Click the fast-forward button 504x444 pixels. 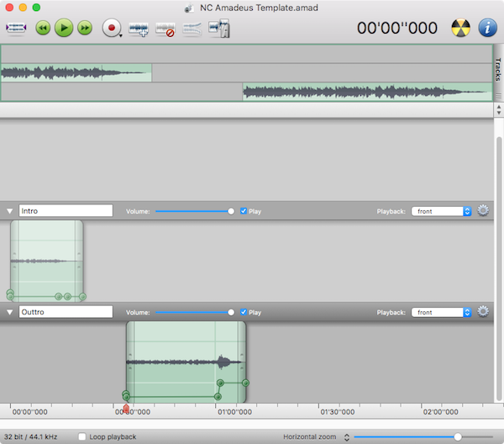[85, 28]
